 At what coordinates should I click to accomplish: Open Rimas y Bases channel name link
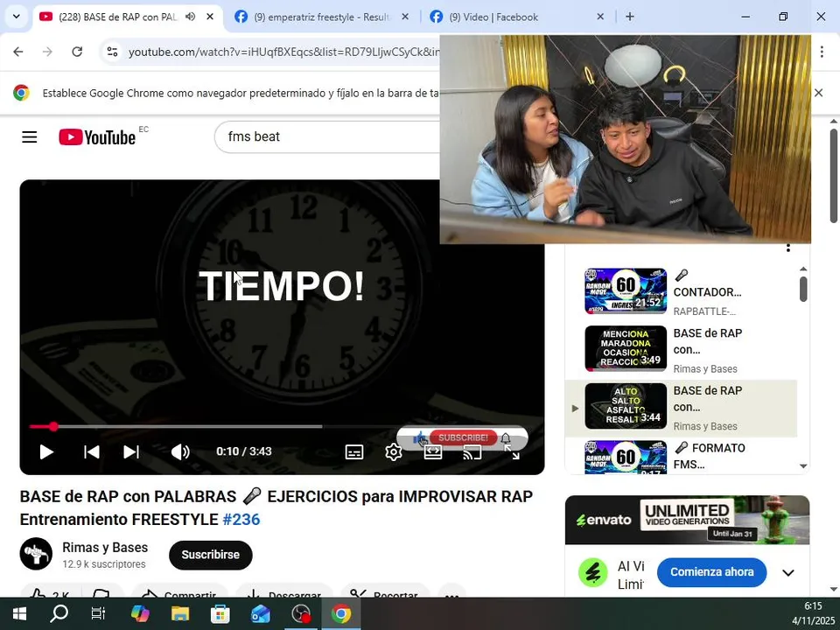point(105,548)
